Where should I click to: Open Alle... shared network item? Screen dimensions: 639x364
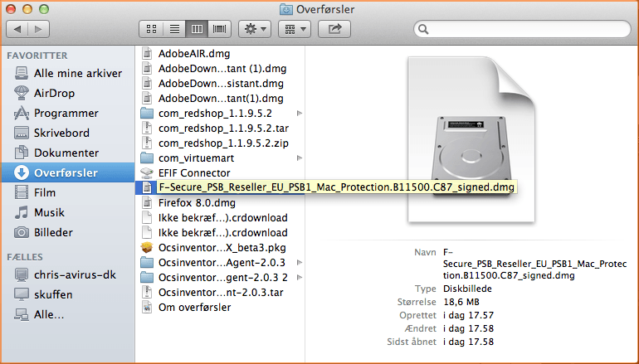click(x=68, y=315)
